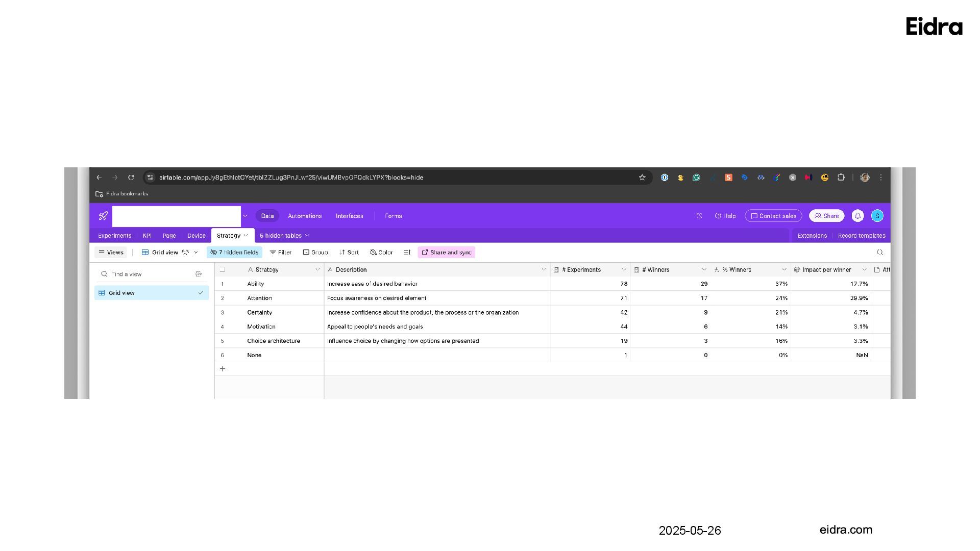The height and width of the screenshot is (551, 980).
Task: Open base history clock icon
Action: point(699,216)
